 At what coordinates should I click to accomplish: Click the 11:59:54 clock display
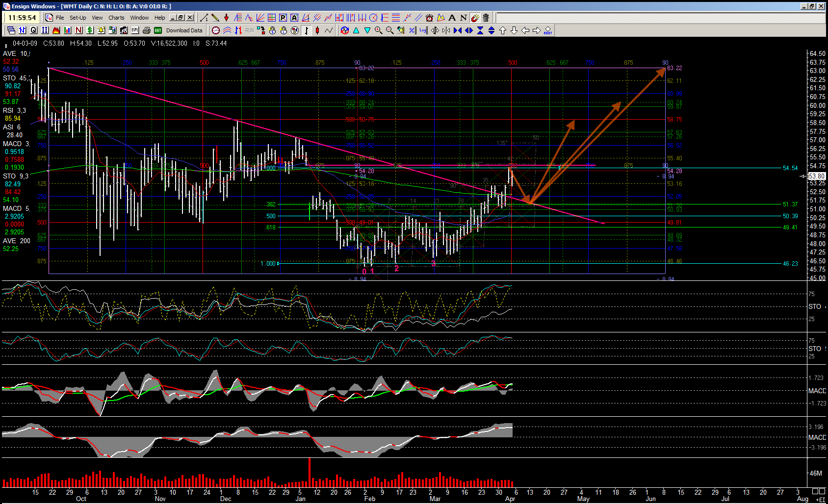click(x=23, y=18)
